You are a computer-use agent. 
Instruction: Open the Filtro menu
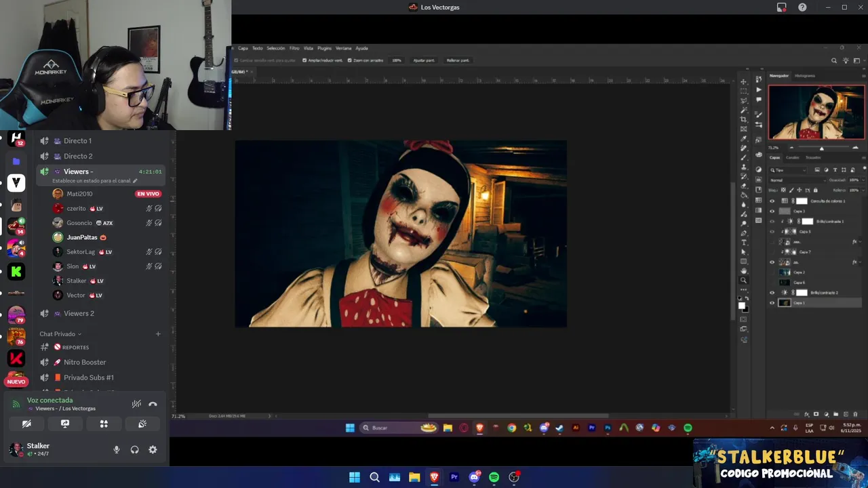[x=294, y=48]
